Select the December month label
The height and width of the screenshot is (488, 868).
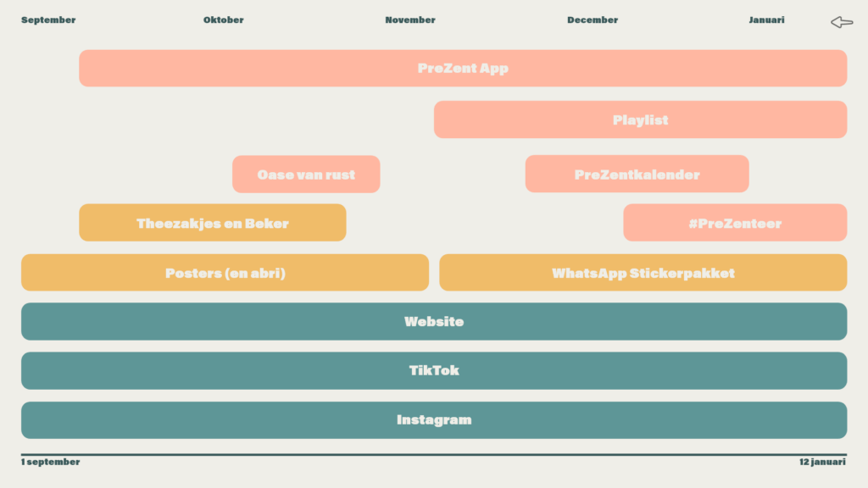pyautogui.click(x=593, y=20)
